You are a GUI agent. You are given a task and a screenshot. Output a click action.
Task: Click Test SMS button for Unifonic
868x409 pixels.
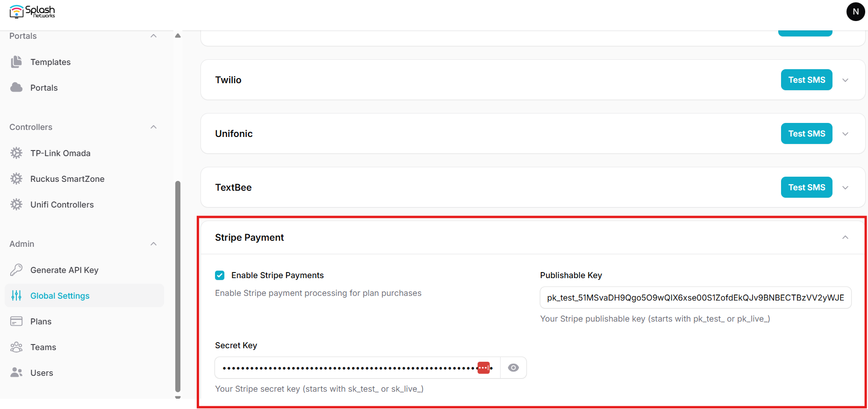tap(806, 134)
